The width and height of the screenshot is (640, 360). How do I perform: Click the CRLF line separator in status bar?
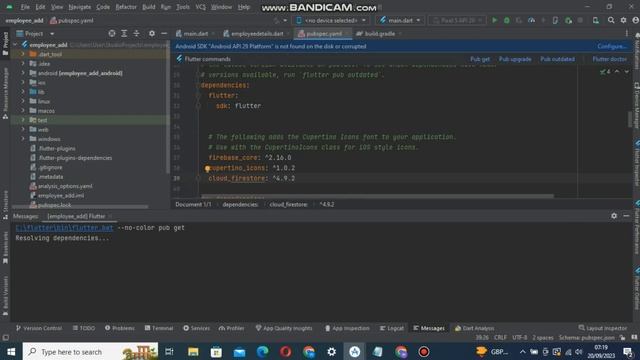pos(500,338)
